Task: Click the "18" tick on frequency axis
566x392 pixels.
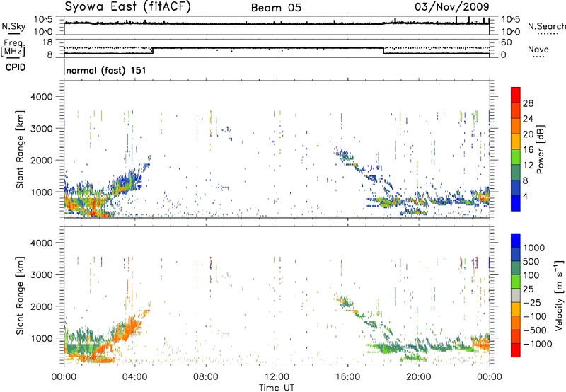Action: coord(47,42)
